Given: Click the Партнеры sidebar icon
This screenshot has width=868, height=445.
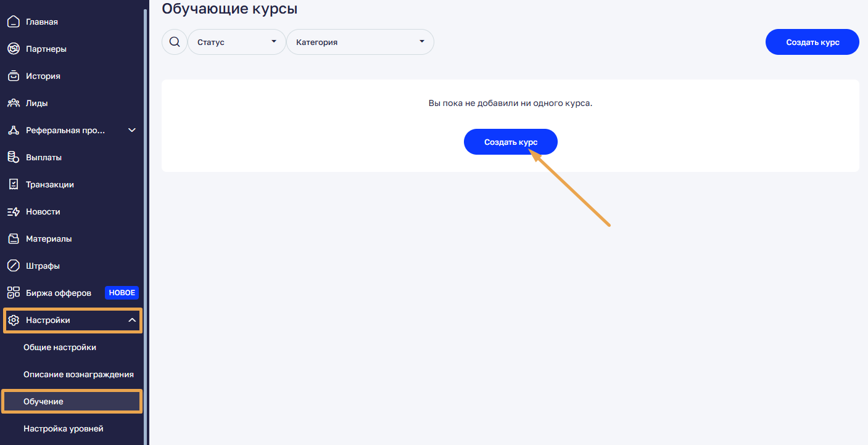Looking at the screenshot, I should [x=14, y=49].
